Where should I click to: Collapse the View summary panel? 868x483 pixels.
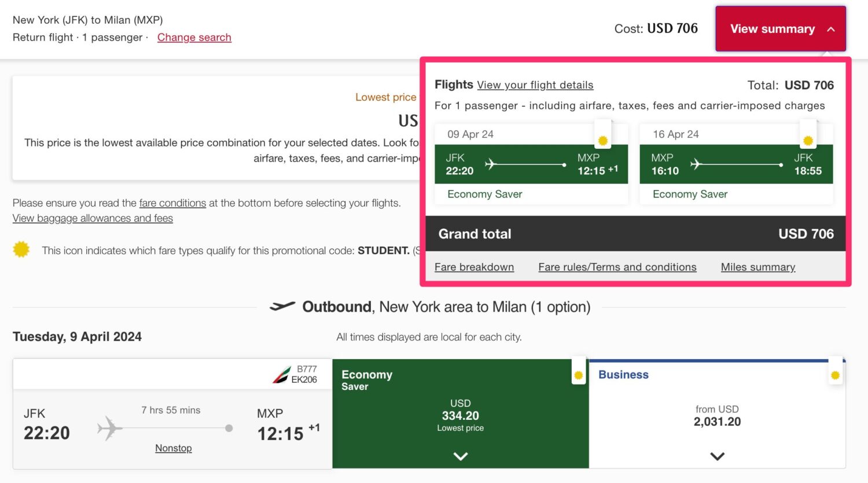(780, 28)
